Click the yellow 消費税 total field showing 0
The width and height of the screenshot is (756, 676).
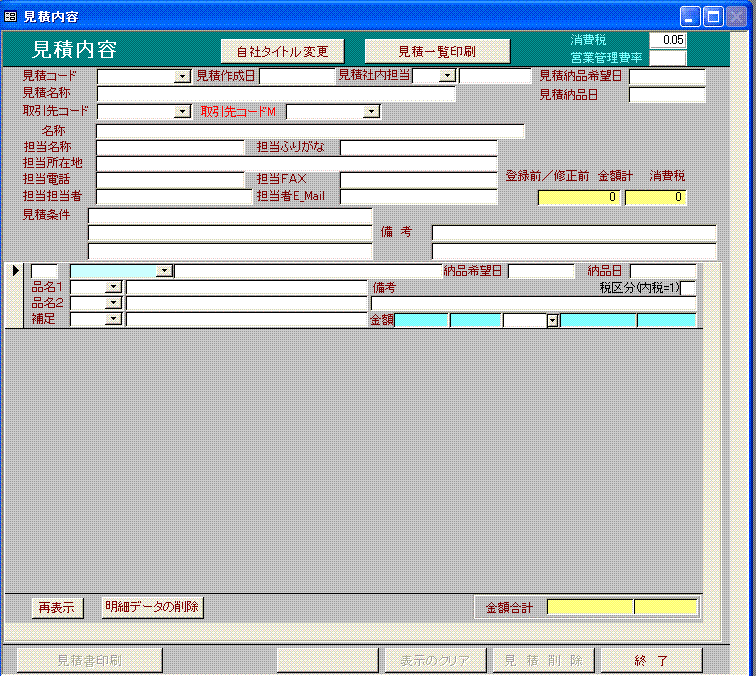click(x=656, y=197)
